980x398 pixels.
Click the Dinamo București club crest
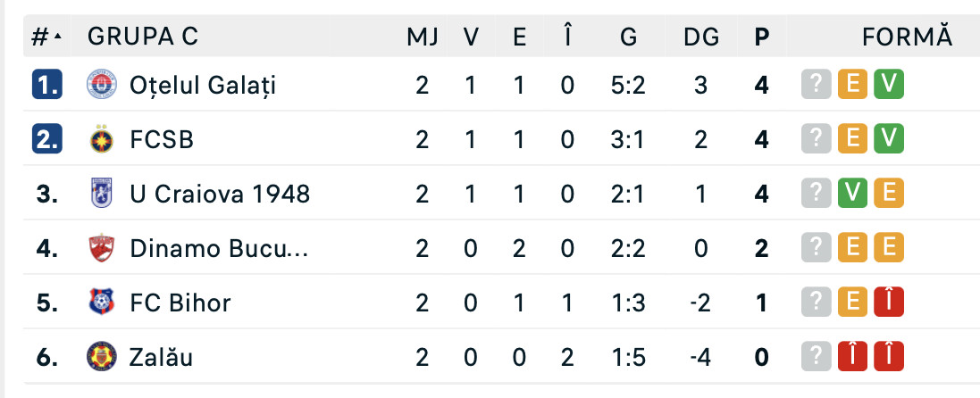point(100,248)
